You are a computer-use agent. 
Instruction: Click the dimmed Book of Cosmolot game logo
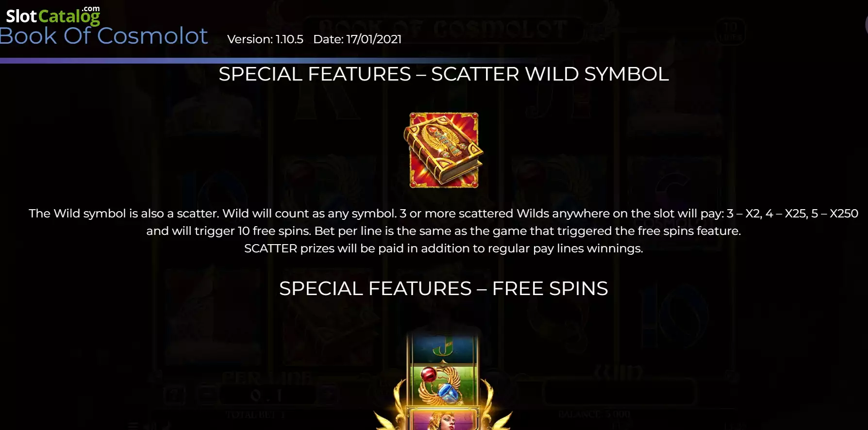pos(443,29)
